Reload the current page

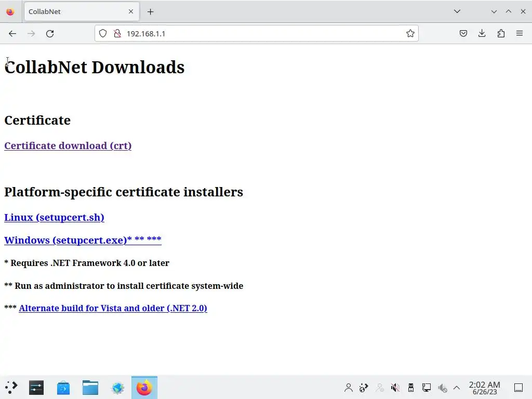(50, 34)
